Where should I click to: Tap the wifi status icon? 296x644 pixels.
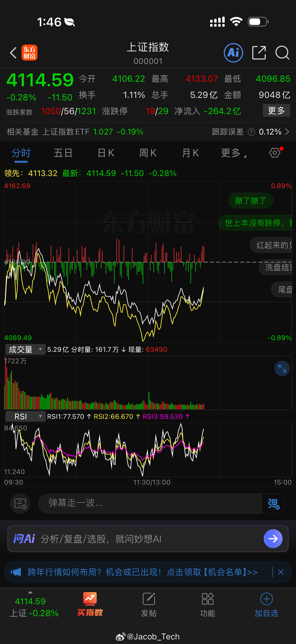236,22
